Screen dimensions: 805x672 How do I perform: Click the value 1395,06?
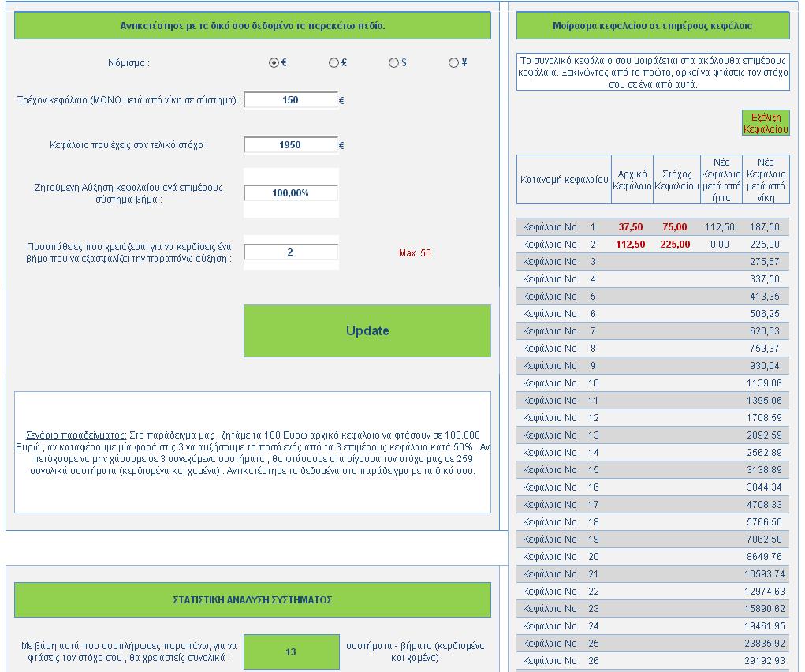point(764,401)
